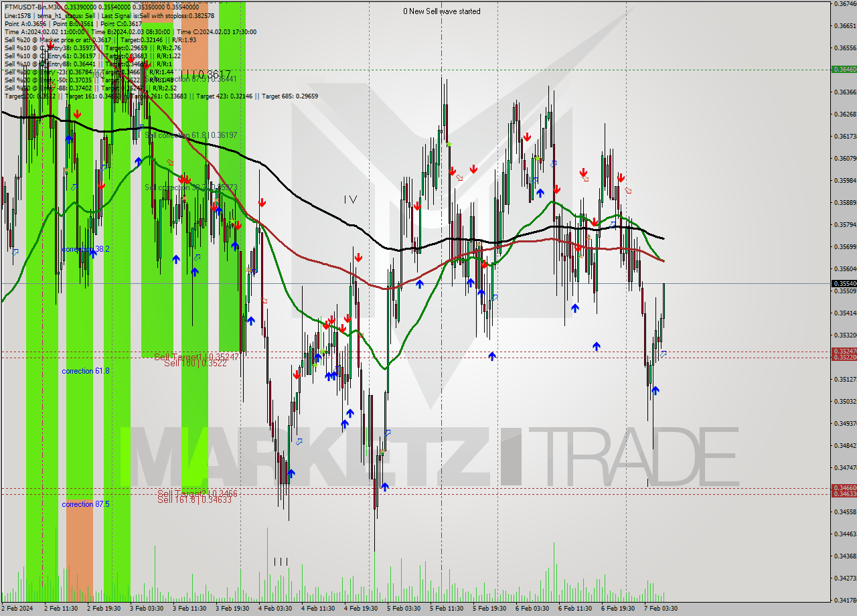Image resolution: width=857 pixels, height=616 pixels.
Task: Click the '4 Feb 03:30' time axis label
Action: click(275, 609)
